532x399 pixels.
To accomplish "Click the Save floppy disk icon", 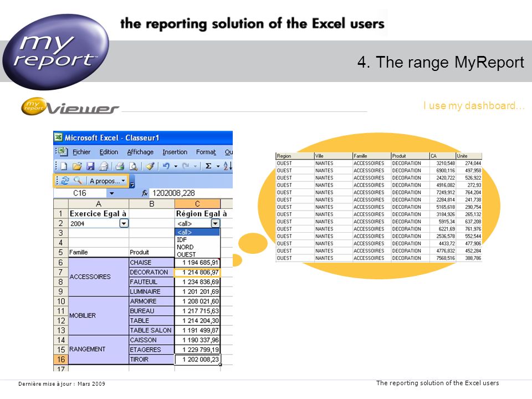I will [x=90, y=166].
